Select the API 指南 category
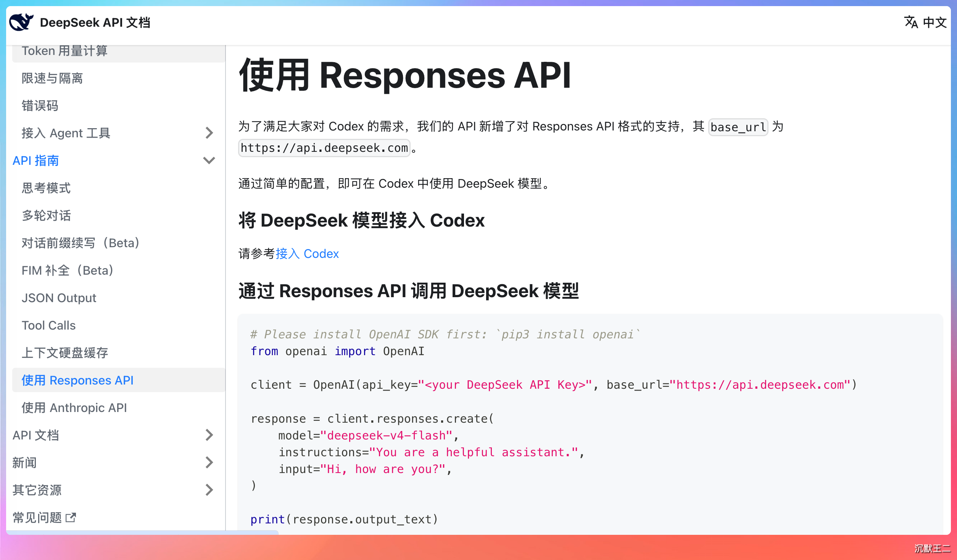 pyautogui.click(x=36, y=161)
